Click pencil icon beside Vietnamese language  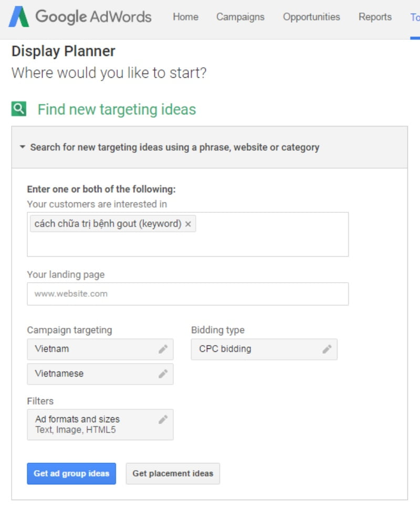click(163, 374)
